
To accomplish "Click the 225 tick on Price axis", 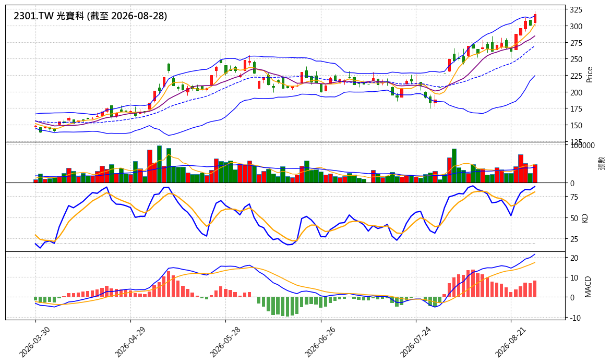I will click(x=576, y=76).
